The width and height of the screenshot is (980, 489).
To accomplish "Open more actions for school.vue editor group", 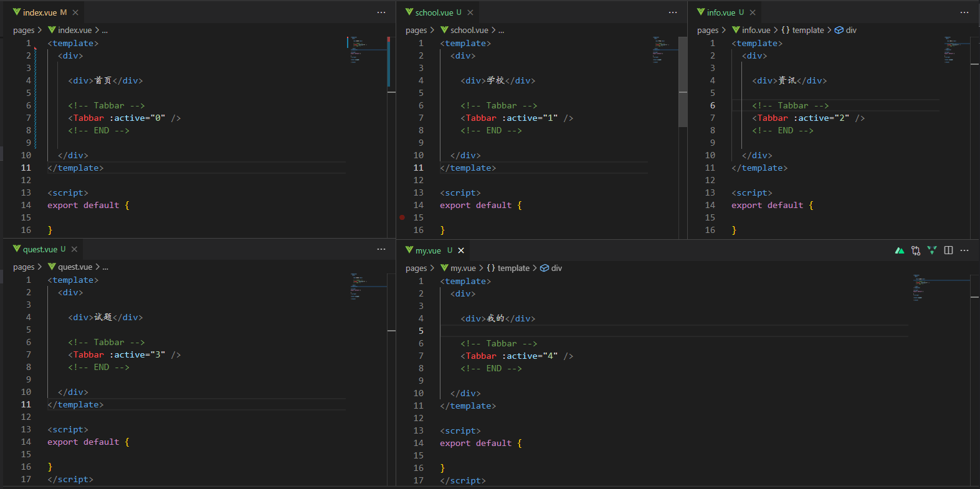I will tap(673, 12).
